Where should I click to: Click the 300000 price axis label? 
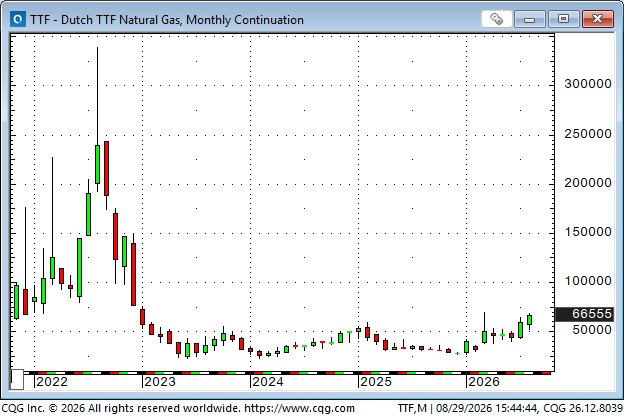click(588, 84)
